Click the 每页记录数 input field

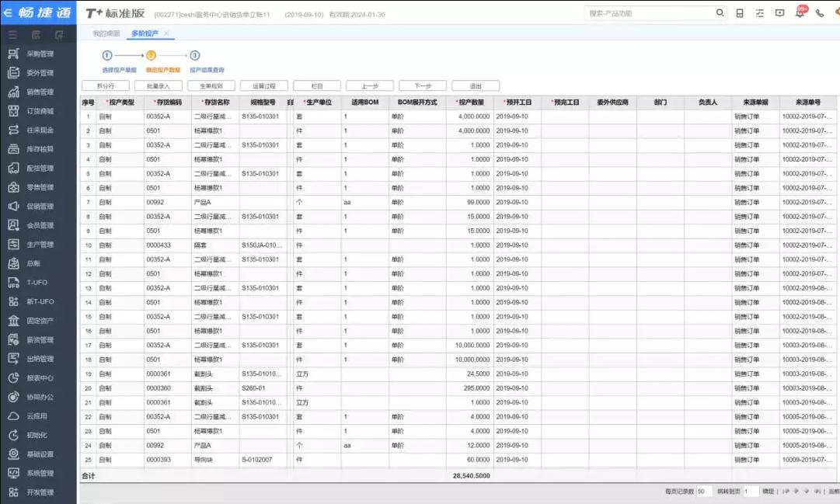click(704, 492)
